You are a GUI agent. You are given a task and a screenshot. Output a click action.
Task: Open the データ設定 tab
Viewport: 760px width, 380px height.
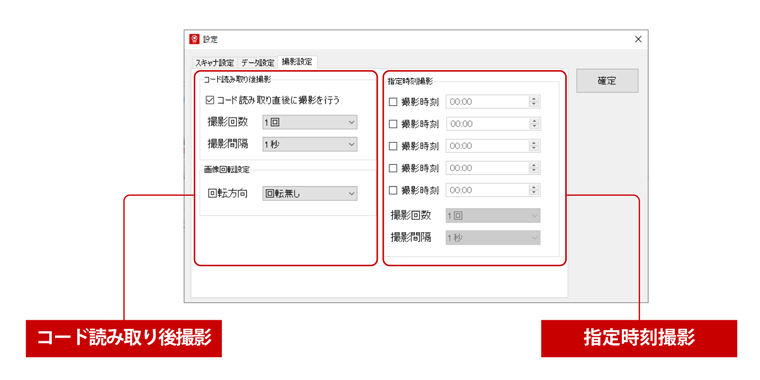point(258,63)
